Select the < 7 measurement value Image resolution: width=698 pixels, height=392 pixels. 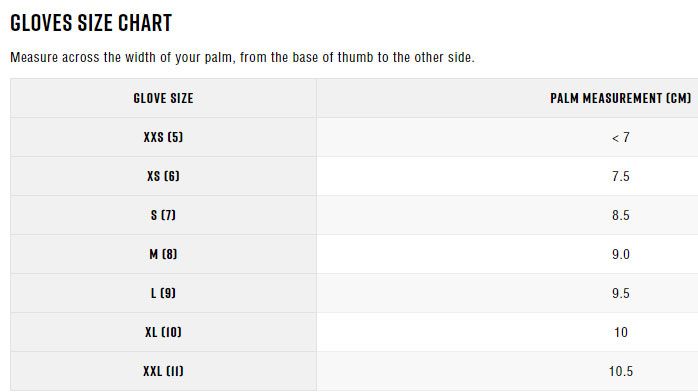click(621, 137)
